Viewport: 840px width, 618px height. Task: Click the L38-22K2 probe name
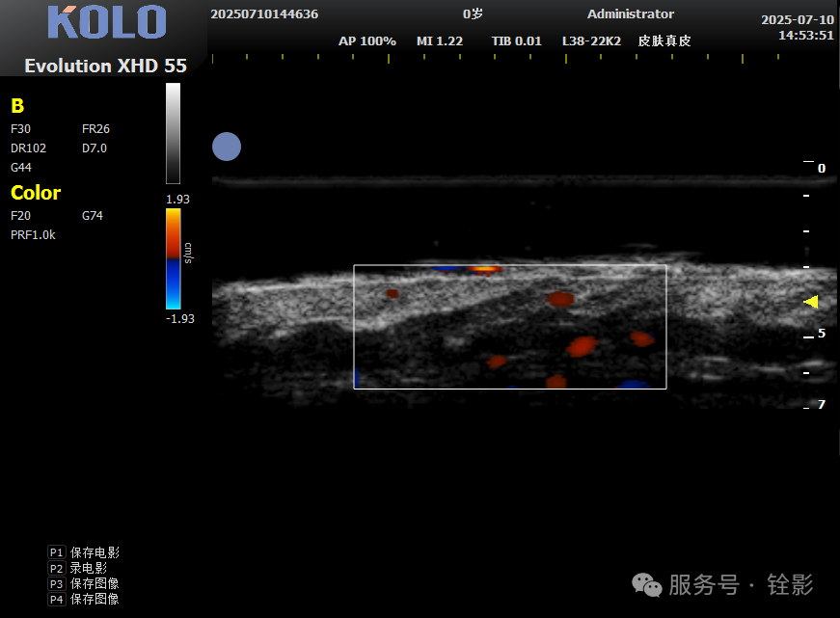tap(591, 41)
